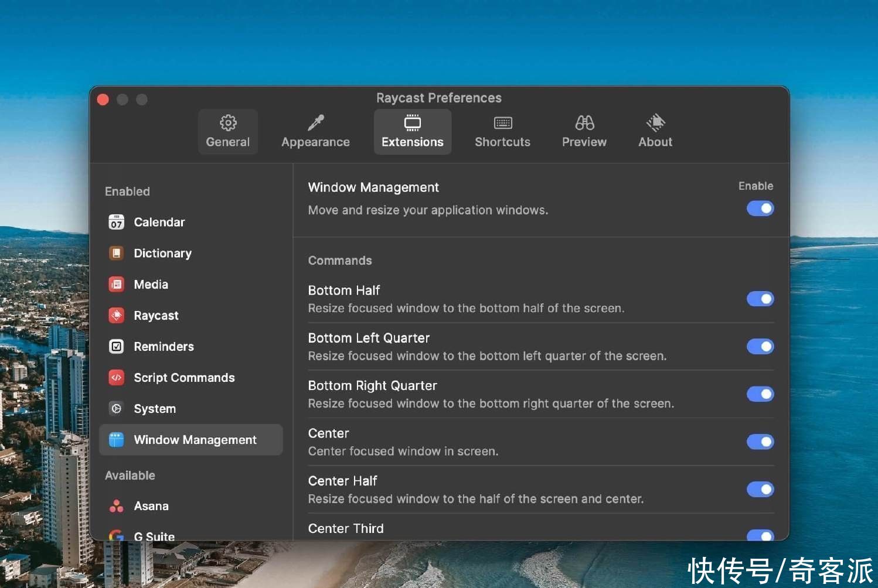878x588 pixels.
Task: Click the Extensions chip icon
Action: click(x=413, y=122)
